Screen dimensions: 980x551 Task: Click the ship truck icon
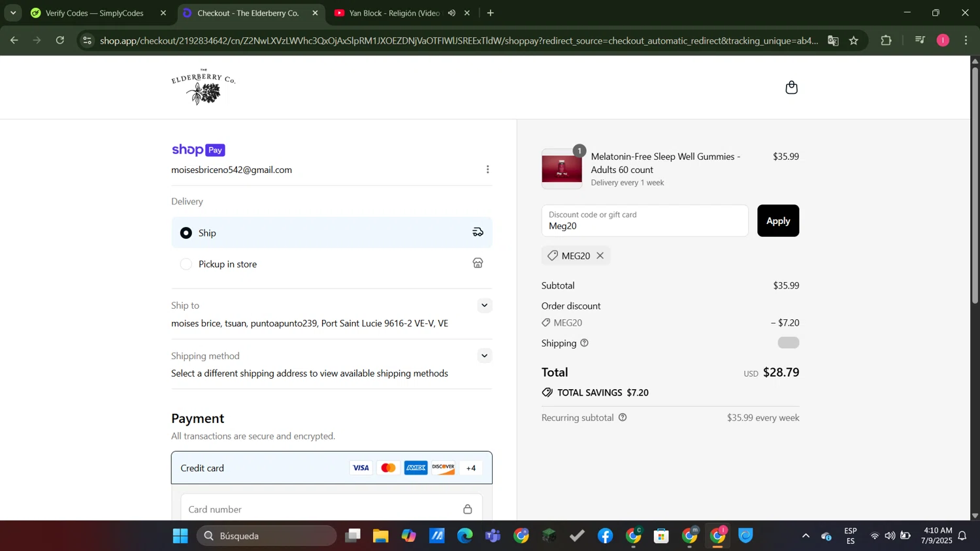point(478,232)
